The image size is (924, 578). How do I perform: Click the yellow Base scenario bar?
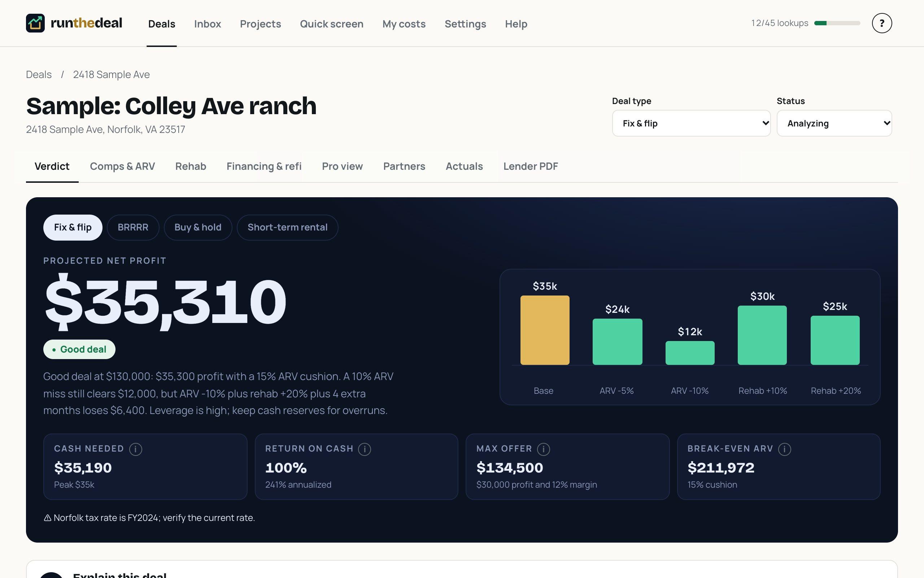tap(544, 330)
